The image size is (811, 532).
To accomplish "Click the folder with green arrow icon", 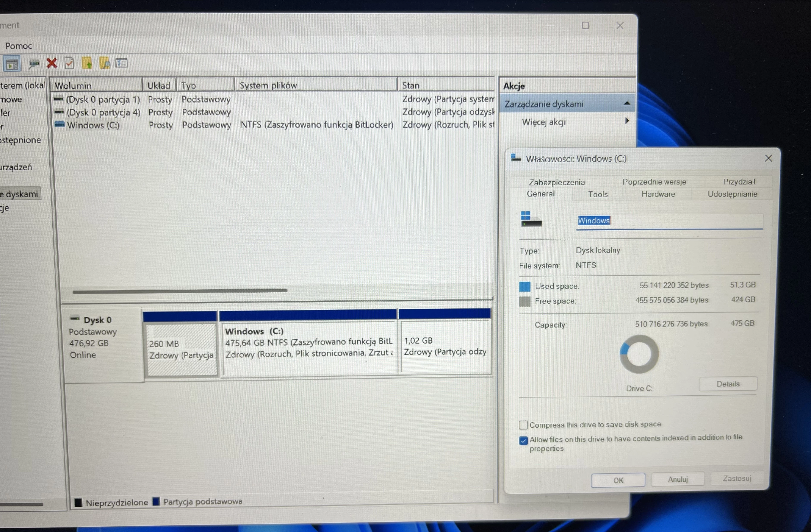I will click(87, 63).
